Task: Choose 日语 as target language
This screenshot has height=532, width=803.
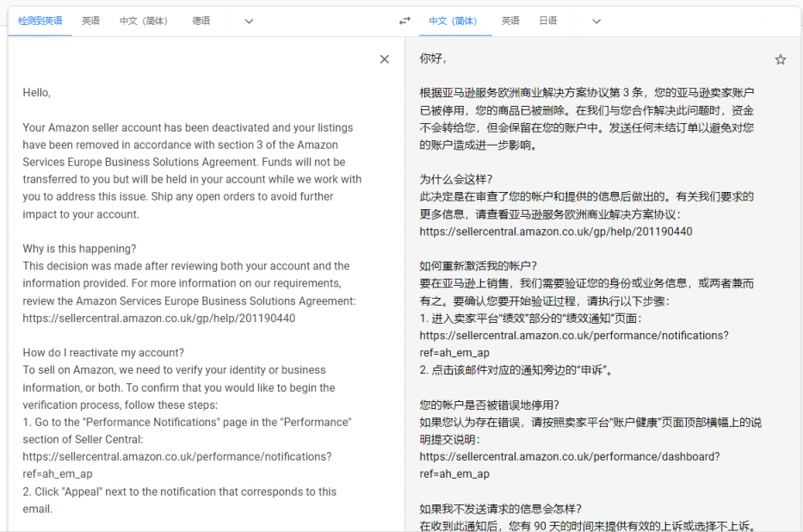Action: pos(548,21)
